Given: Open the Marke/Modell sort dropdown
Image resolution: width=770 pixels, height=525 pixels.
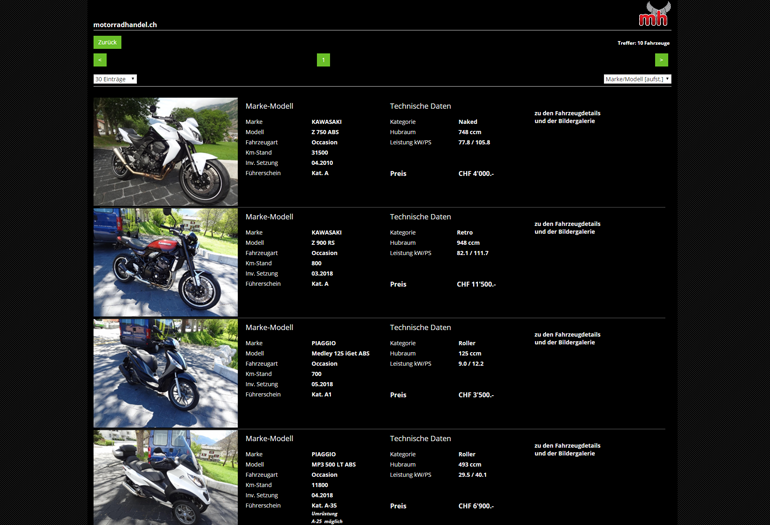Looking at the screenshot, I should [x=637, y=79].
